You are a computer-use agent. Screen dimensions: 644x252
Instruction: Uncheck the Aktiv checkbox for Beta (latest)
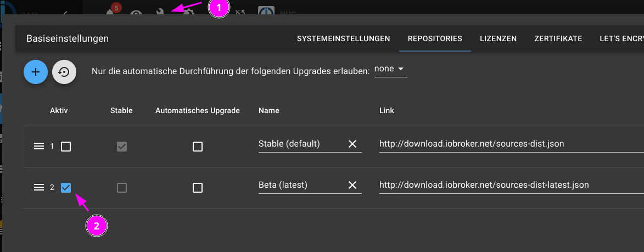(66, 188)
